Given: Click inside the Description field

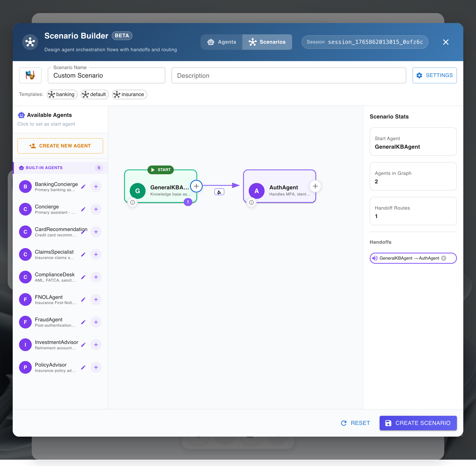Looking at the screenshot, I should (x=289, y=75).
